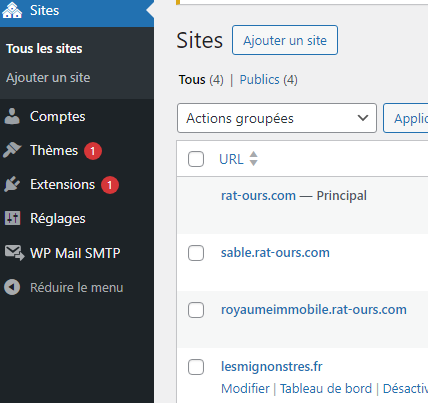Open the Actions groupées dropdown
The image size is (428, 403).
pos(277,118)
